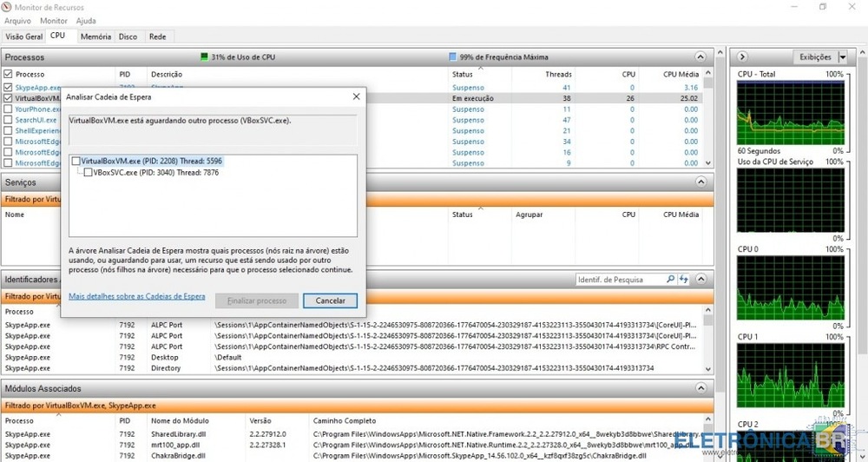Open the Monitor menu
The image size is (868, 462).
click(54, 21)
